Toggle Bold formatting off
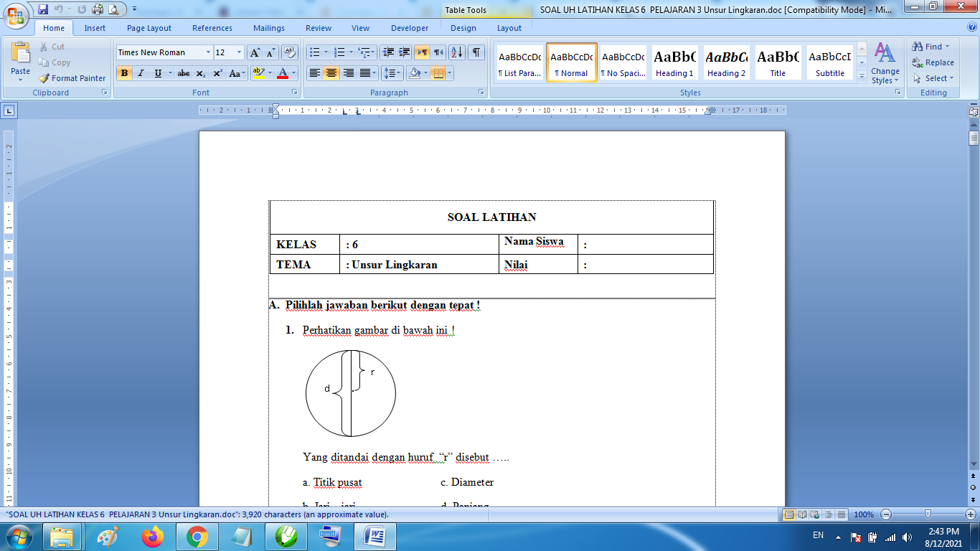This screenshot has width=980, height=551. pos(124,73)
